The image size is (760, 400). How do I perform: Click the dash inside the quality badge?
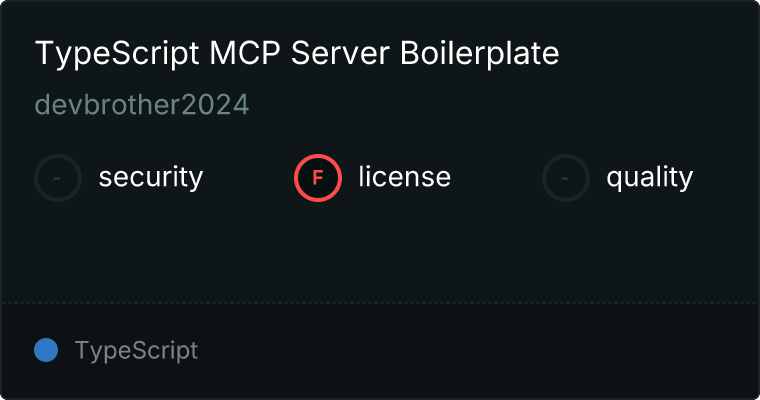click(565, 178)
